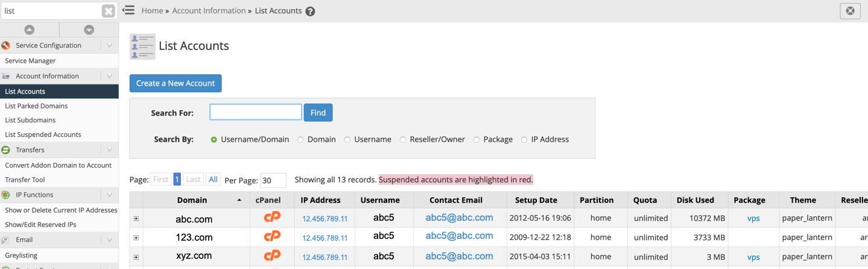
Task: Click the scroll up arrow in sidebar
Action: pyautogui.click(x=29, y=30)
